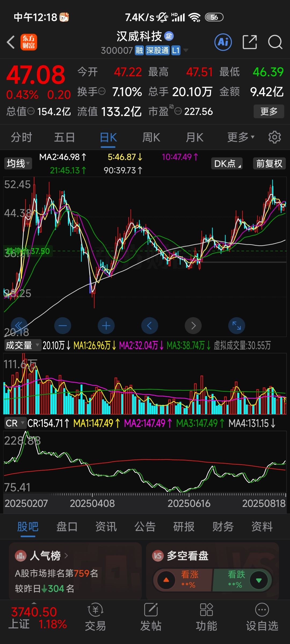The width and height of the screenshot is (290, 644).
Task: Vote 看涨 with up arrow button
Action: click(x=166, y=580)
